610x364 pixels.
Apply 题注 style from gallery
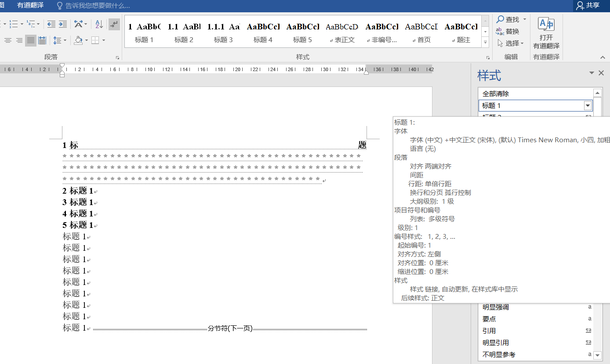[x=461, y=32]
